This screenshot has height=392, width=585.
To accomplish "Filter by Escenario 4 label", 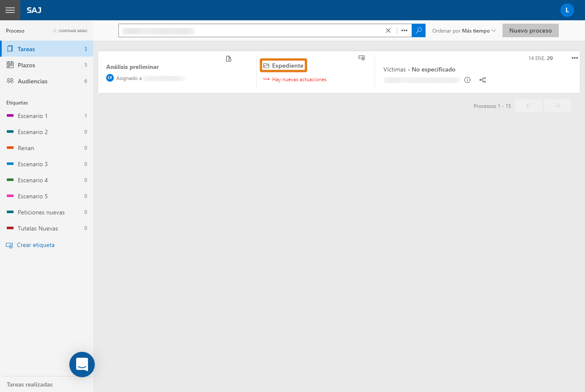I will (x=47, y=180).
